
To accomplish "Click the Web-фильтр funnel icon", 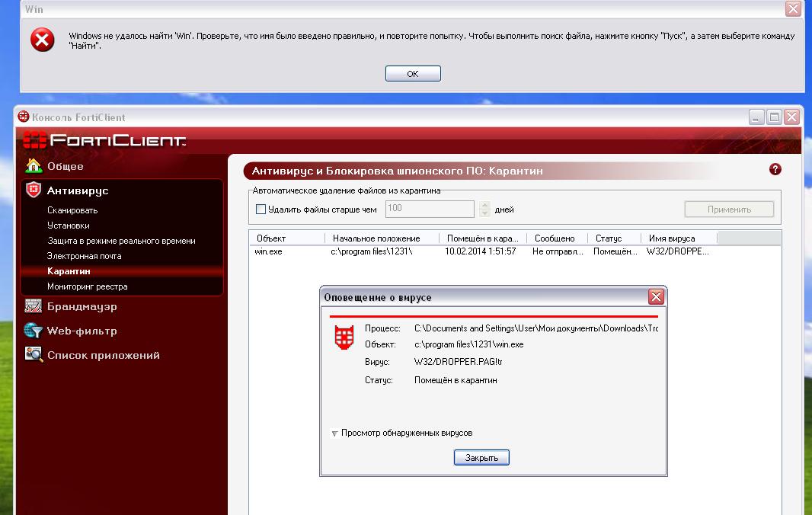I will (x=34, y=331).
